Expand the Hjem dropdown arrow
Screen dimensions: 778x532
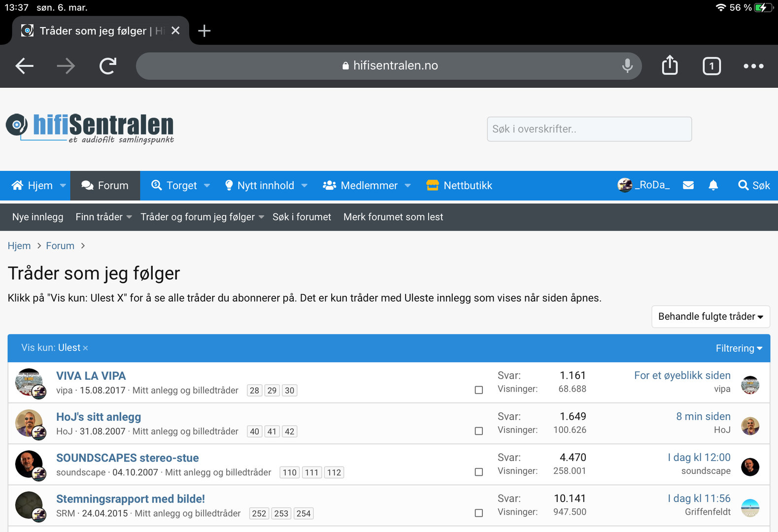pyautogui.click(x=63, y=186)
